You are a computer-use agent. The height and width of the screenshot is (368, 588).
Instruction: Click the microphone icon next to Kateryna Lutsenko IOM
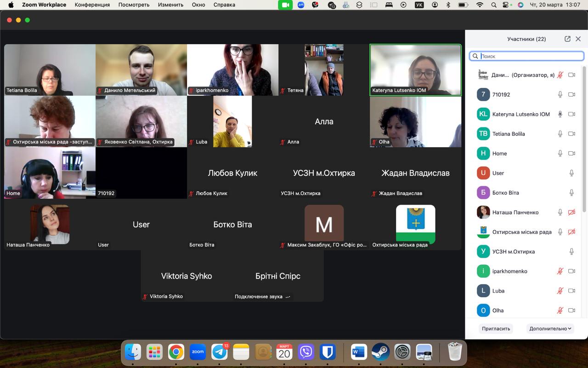tap(560, 114)
